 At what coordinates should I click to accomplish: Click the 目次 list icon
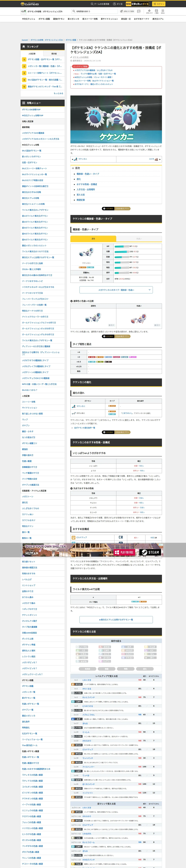[x=73, y=168]
